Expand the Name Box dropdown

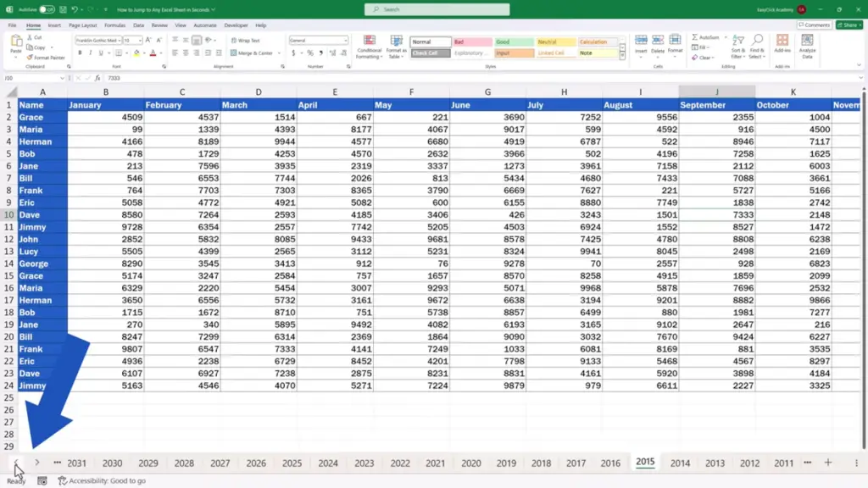[x=62, y=78]
